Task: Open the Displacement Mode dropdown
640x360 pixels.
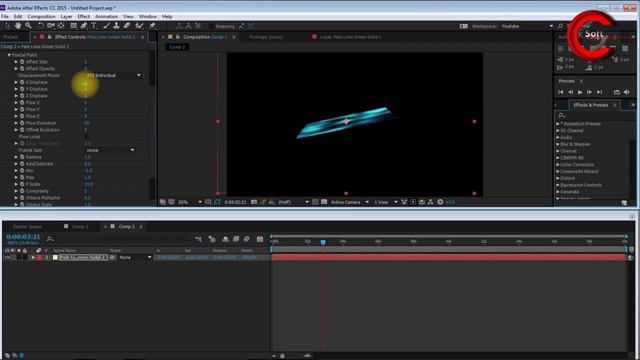Action: tap(113, 75)
